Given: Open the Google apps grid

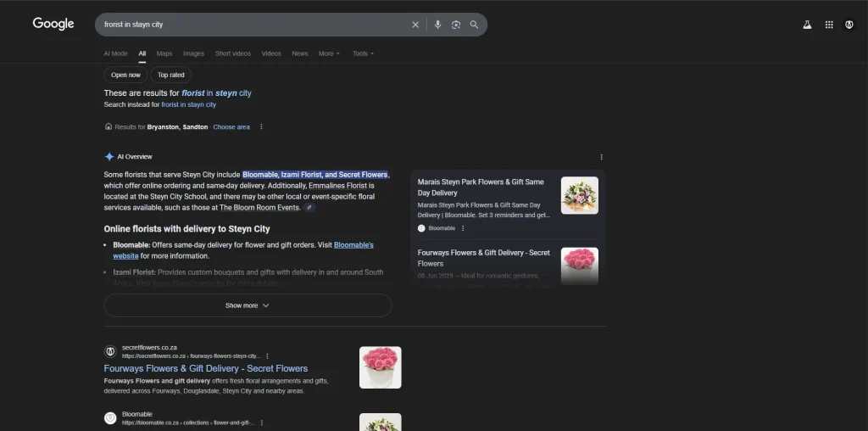Looking at the screenshot, I should [828, 25].
